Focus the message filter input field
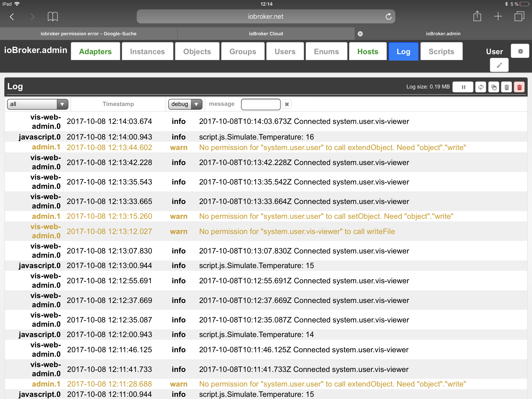532x399 pixels. tap(261, 104)
